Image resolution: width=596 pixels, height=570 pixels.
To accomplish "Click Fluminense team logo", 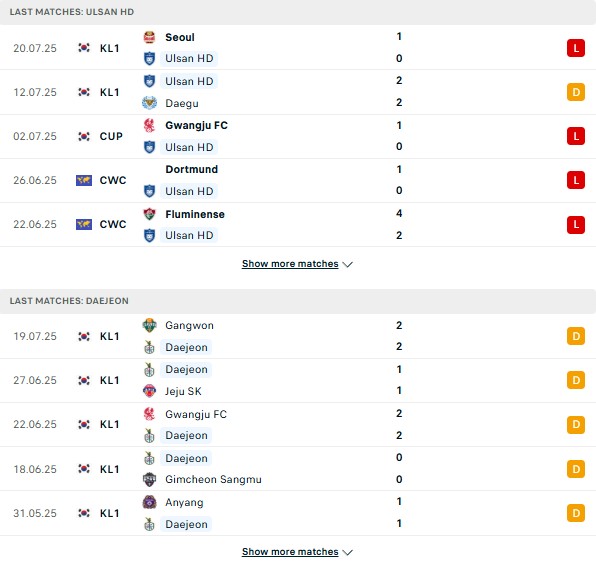I will (x=149, y=214).
